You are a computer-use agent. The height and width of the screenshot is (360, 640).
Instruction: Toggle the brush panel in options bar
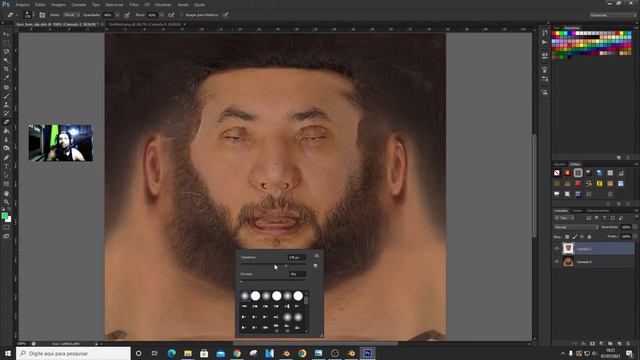[x=42, y=15]
